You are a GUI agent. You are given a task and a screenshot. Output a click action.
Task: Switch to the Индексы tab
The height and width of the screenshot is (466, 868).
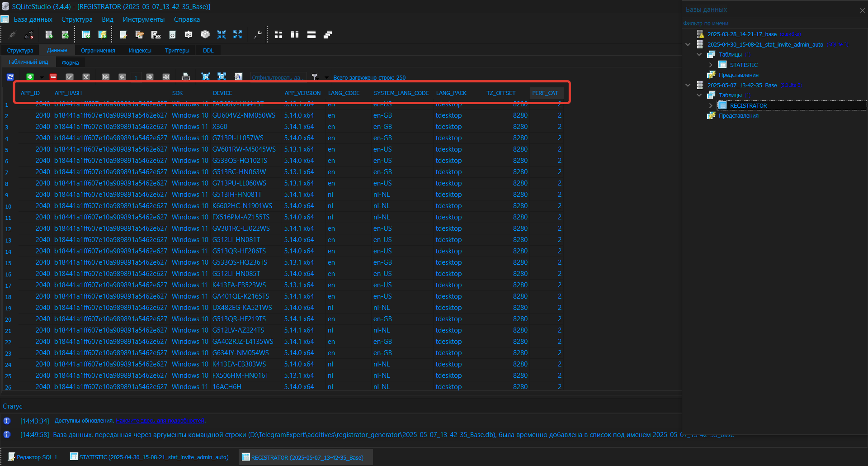pyautogui.click(x=140, y=50)
